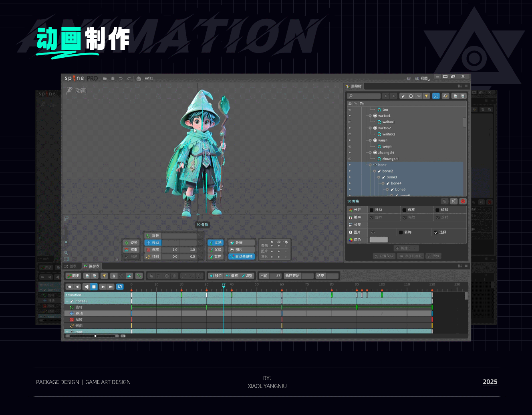Click the yellow funnel filter in dopesheet toolbar
The height and width of the screenshot is (415, 532).
click(x=104, y=276)
